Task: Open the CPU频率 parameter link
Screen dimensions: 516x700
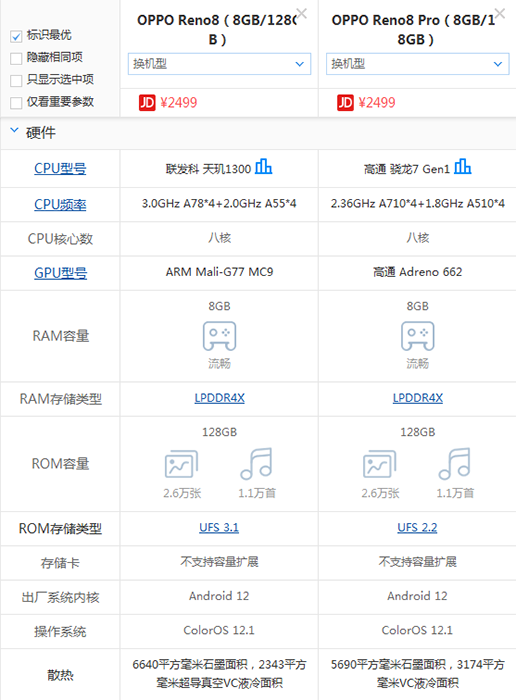Action: [60, 204]
